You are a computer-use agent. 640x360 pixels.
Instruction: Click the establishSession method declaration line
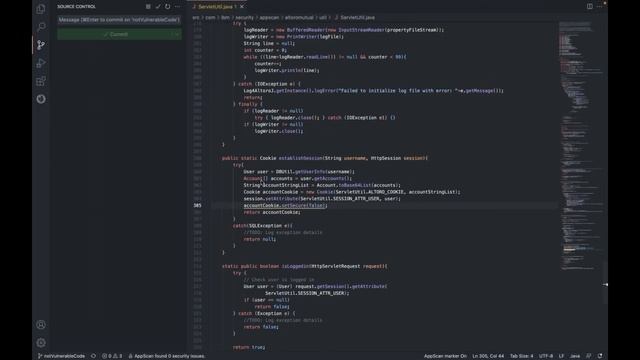point(325,158)
